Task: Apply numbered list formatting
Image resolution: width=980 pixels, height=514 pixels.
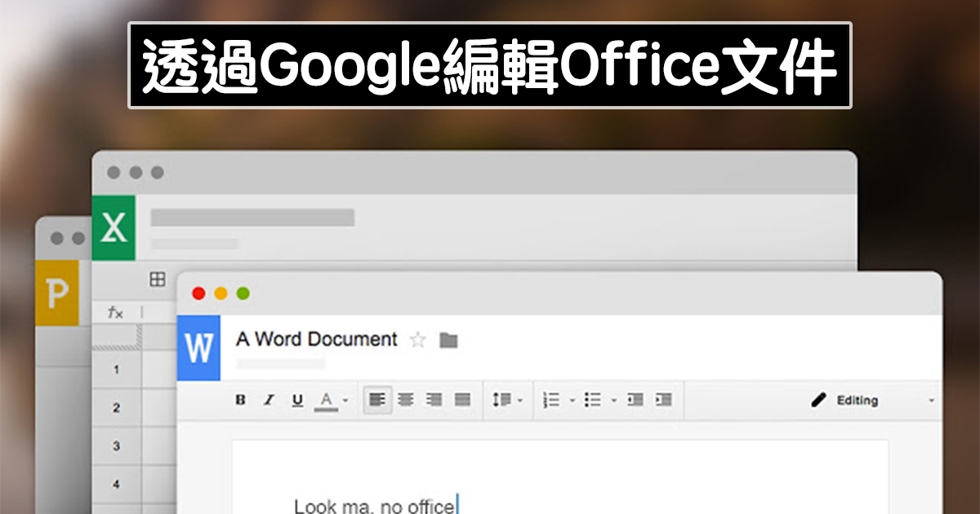Action: click(x=552, y=400)
